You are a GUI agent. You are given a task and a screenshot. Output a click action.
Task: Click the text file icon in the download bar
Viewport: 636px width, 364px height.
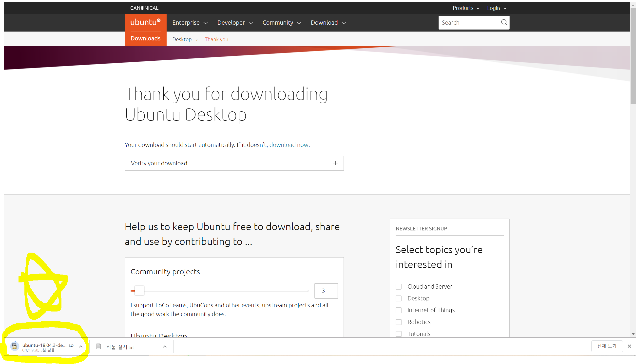pyautogui.click(x=99, y=347)
